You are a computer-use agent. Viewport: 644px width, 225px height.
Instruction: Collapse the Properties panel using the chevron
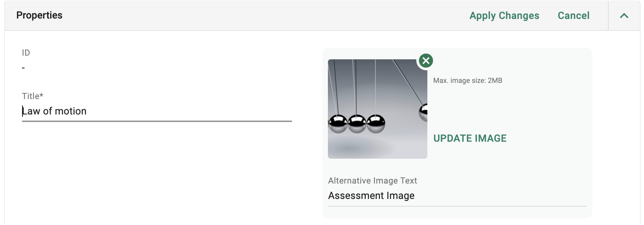tap(624, 16)
